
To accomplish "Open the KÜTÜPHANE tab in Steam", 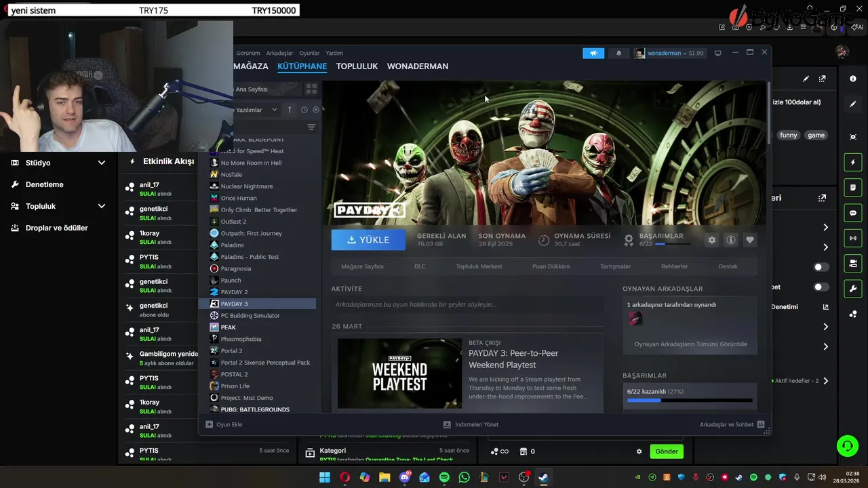I will click(302, 66).
